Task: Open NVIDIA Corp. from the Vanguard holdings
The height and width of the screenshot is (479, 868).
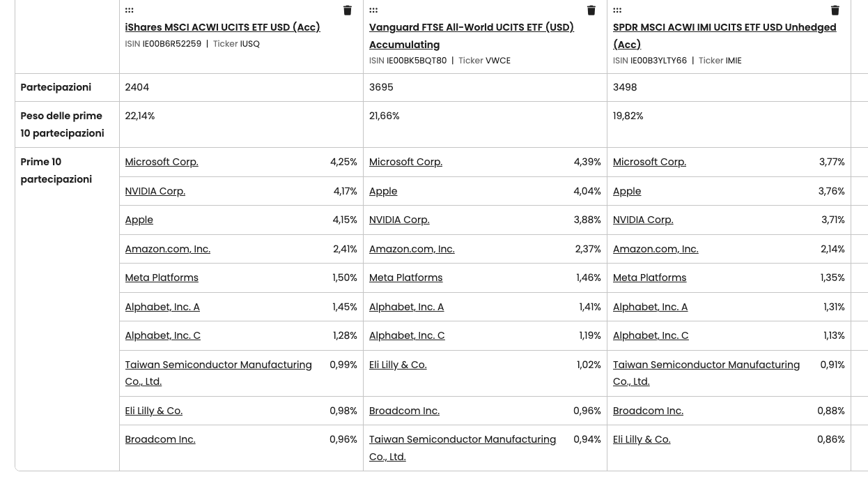Action: [x=398, y=220]
